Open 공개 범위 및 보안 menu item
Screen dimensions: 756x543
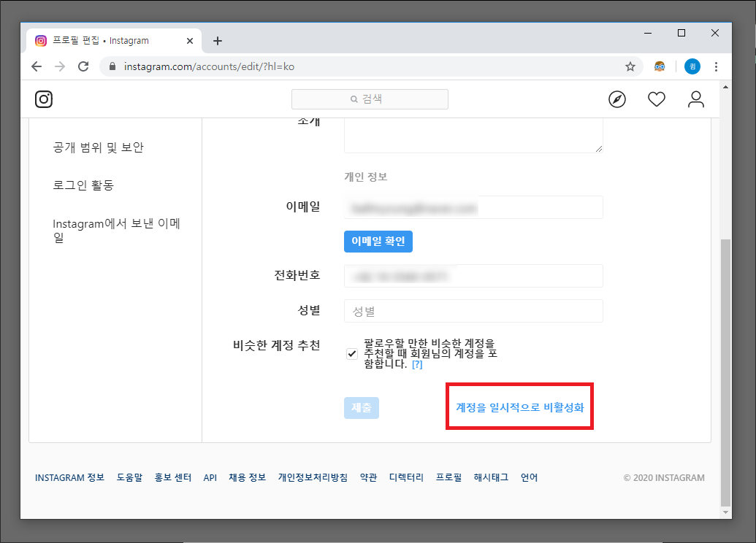click(98, 147)
